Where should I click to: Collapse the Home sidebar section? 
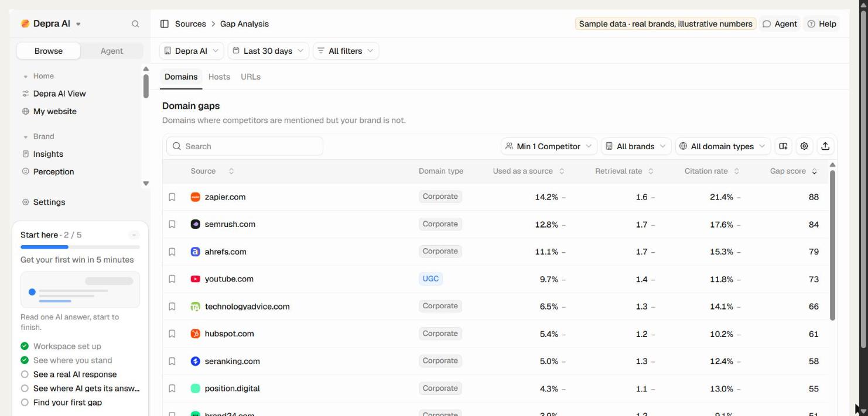39,76
